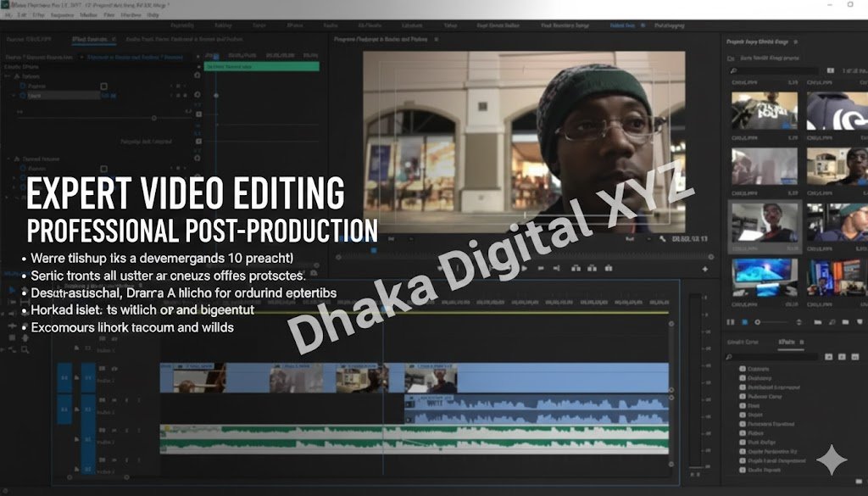Click the audio level meter beside the timeline
The image size is (868, 496).
[x=695, y=382]
